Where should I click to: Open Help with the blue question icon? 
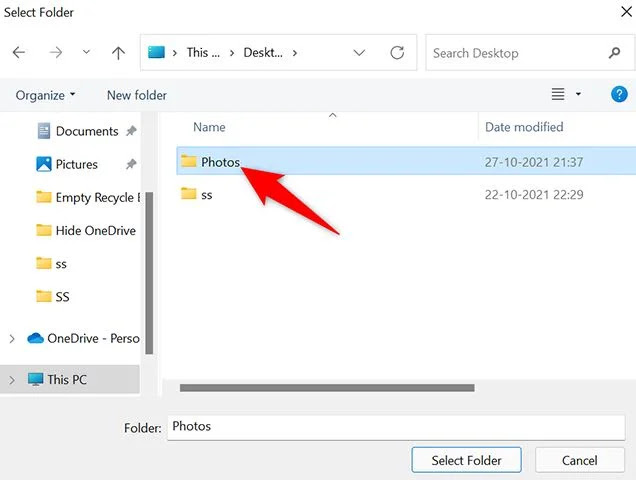(x=619, y=94)
